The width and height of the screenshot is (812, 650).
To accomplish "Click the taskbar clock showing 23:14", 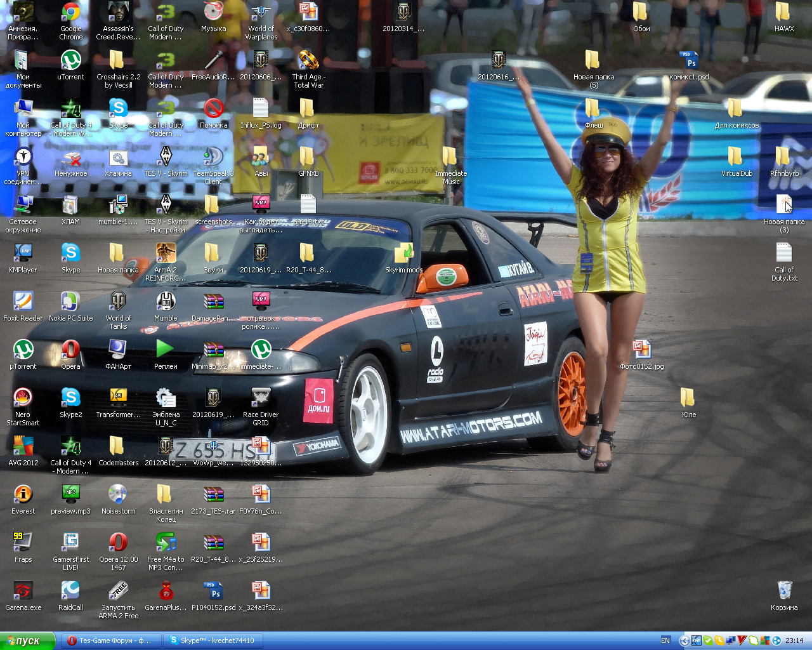I will point(794,640).
